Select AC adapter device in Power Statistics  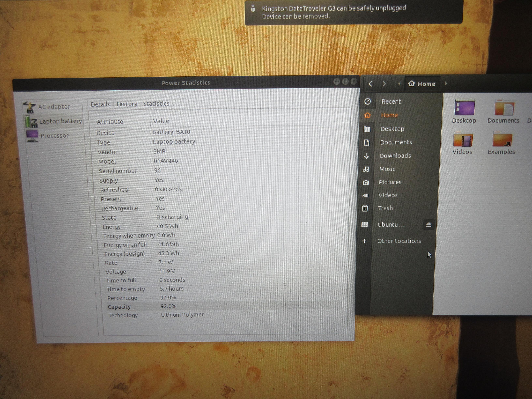[52, 107]
